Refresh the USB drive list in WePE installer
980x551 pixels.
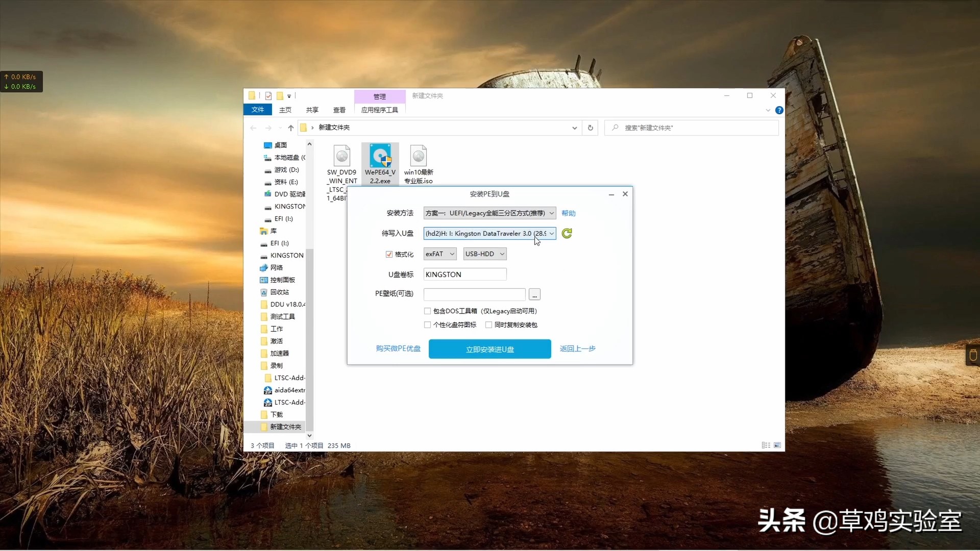coord(567,233)
